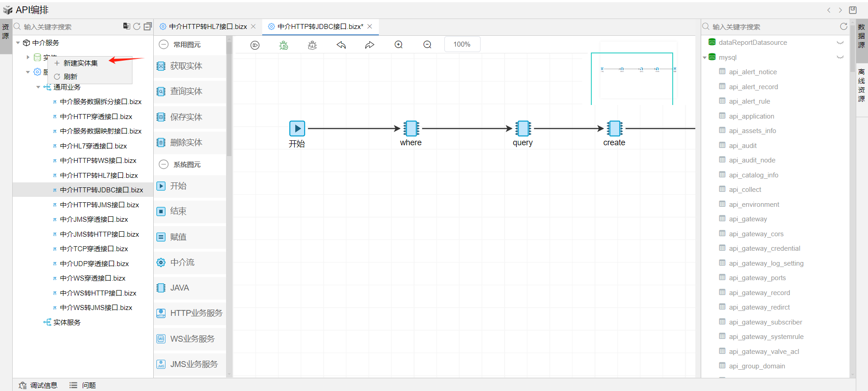Click the 100% zoom level box
Screen dimensions: 868x391
point(462,44)
